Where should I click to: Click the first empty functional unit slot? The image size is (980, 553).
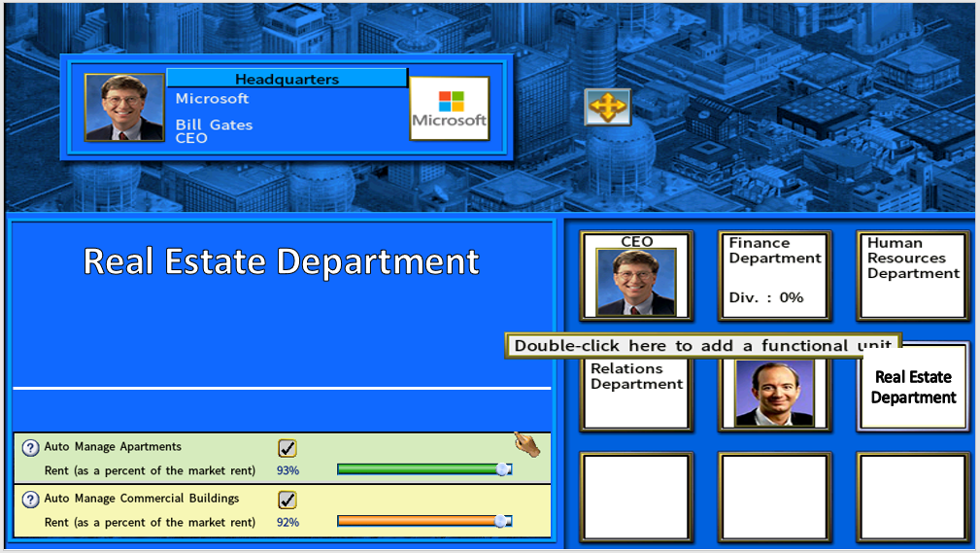636,497
